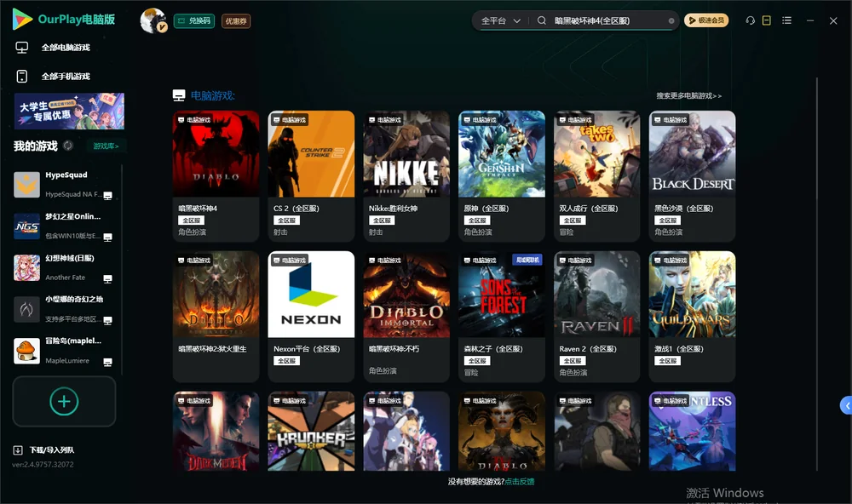
Task: Expand the 全平台 platform dropdown
Action: point(501,20)
